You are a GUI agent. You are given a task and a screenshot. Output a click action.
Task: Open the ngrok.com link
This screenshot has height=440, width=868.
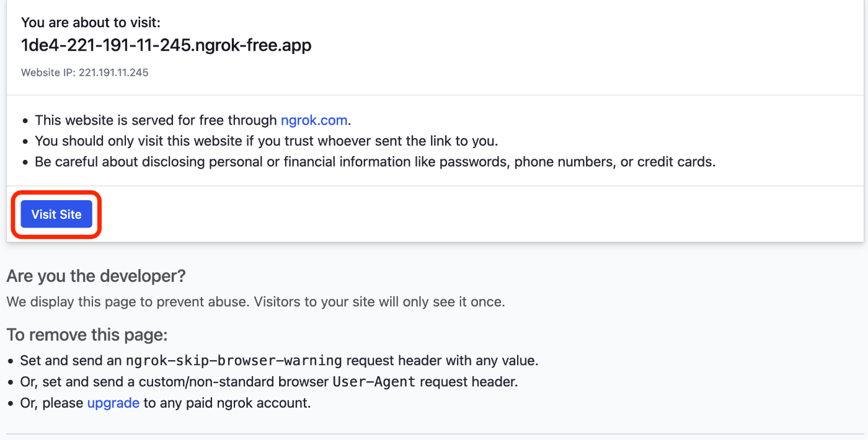coord(314,120)
